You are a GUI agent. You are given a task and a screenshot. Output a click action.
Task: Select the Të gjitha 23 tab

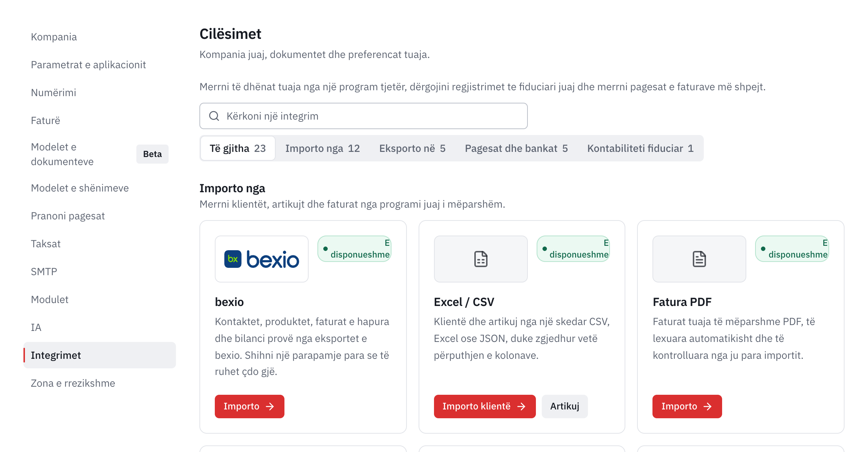pos(238,148)
